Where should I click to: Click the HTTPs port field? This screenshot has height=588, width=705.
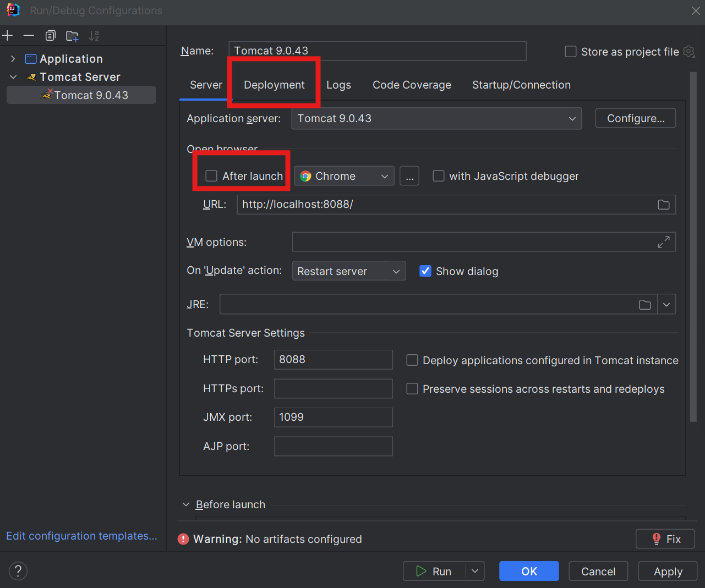334,388
